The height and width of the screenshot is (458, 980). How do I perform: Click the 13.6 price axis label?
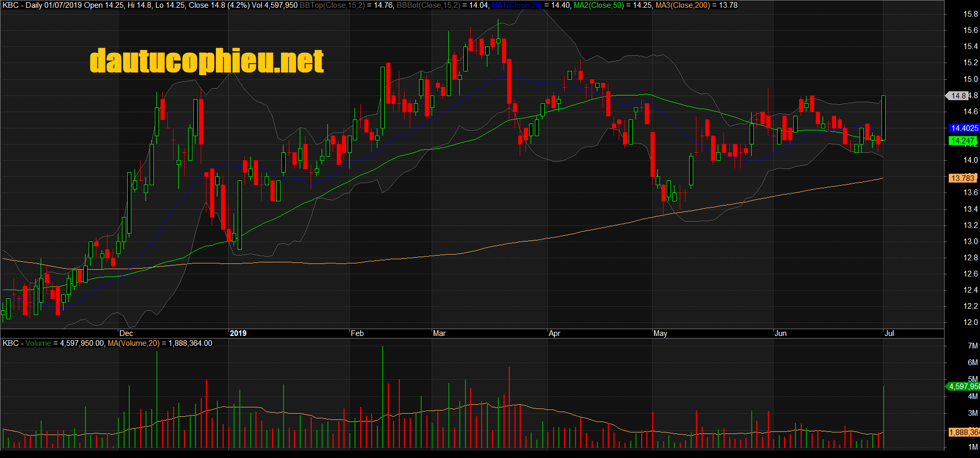[971, 192]
